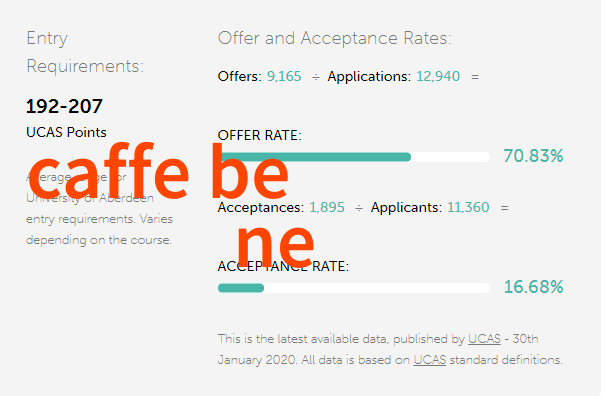Viewport: 605px width, 396px height.
Task: Click the 'depending on the course' description text
Action: (x=98, y=240)
